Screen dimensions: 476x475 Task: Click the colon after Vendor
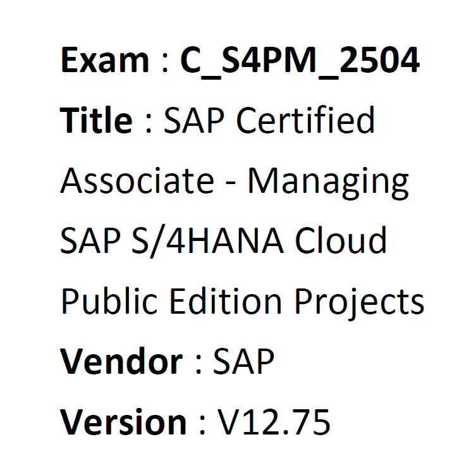[x=198, y=366]
